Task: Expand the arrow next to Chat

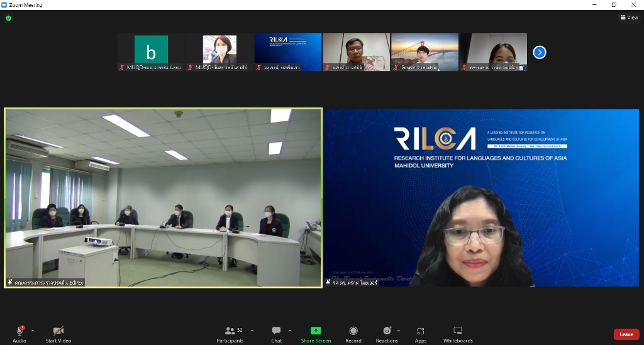Action: (290, 331)
